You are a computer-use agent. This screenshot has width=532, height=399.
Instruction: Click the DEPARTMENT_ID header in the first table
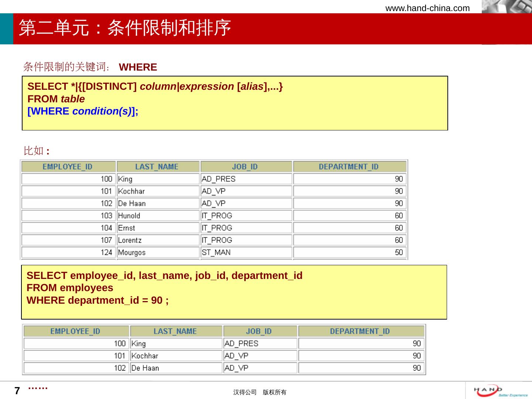click(350, 167)
